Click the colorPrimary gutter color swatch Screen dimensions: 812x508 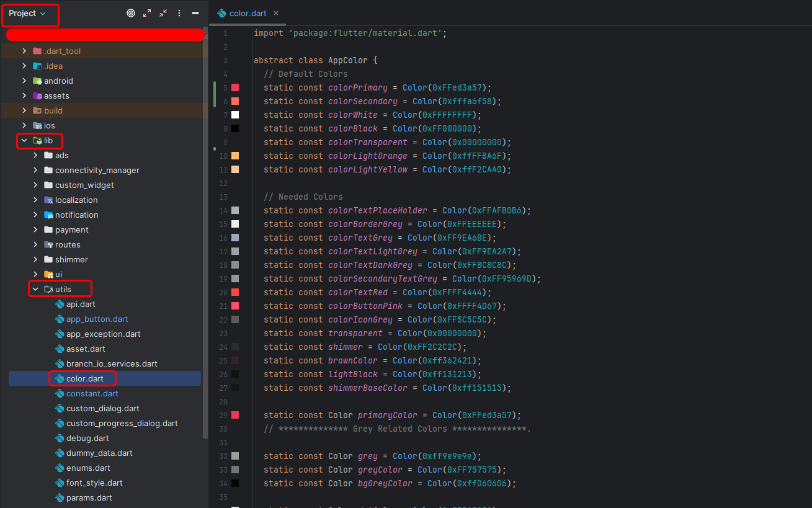tap(235, 87)
